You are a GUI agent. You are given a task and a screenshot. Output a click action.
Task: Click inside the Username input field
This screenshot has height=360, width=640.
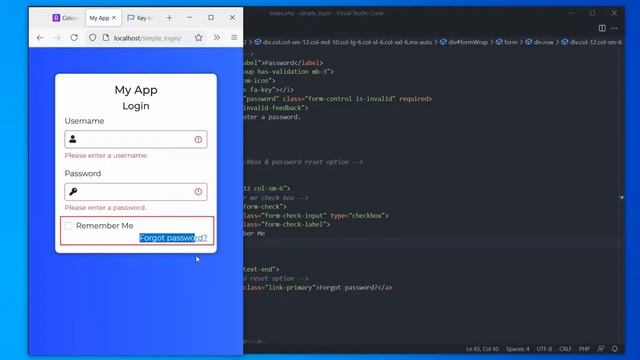(x=136, y=139)
